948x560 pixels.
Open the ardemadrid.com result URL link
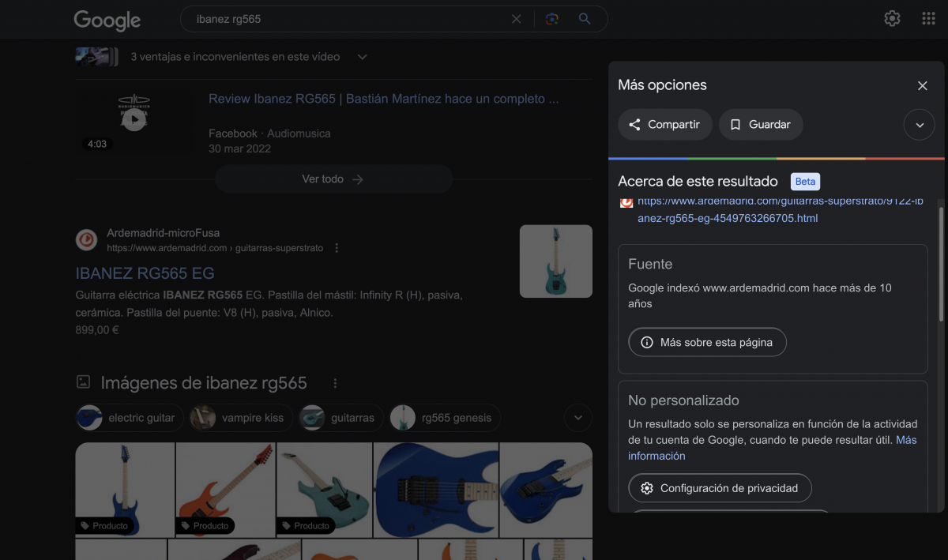click(780, 209)
